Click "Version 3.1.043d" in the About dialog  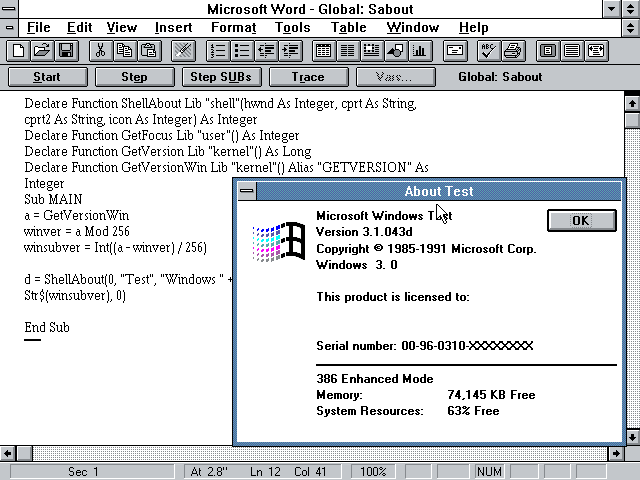(x=364, y=232)
